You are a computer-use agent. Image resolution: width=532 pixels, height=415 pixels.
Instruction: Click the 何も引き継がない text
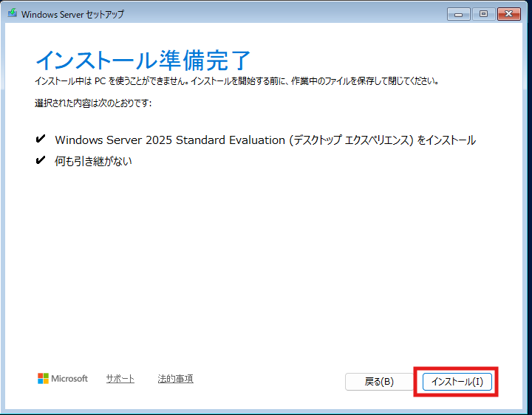click(93, 161)
